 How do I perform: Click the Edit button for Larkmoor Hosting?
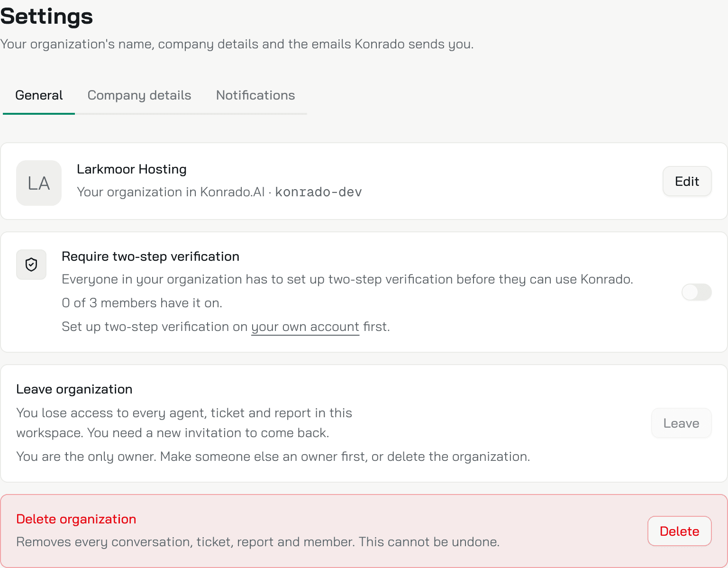pos(687,181)
